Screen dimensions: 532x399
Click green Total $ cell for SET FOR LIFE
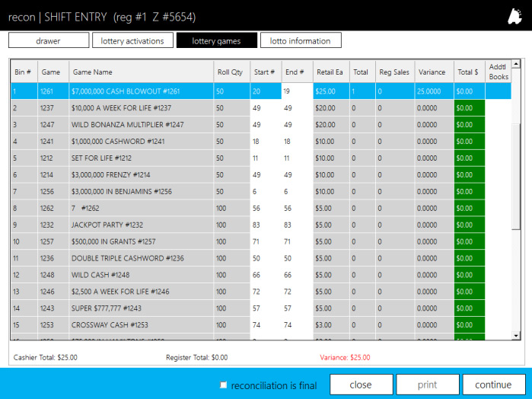click(x=470, y=158)
